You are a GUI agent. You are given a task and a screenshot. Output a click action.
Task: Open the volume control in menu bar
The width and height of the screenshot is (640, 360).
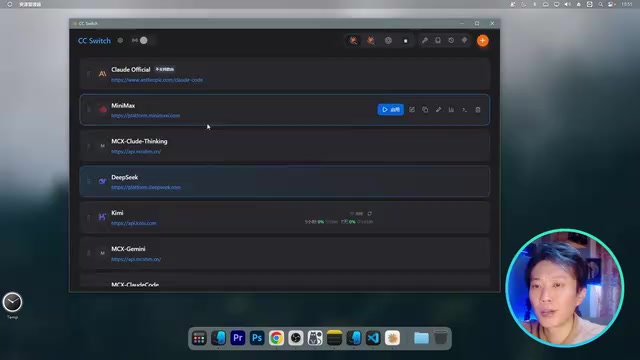click(567, 4)
